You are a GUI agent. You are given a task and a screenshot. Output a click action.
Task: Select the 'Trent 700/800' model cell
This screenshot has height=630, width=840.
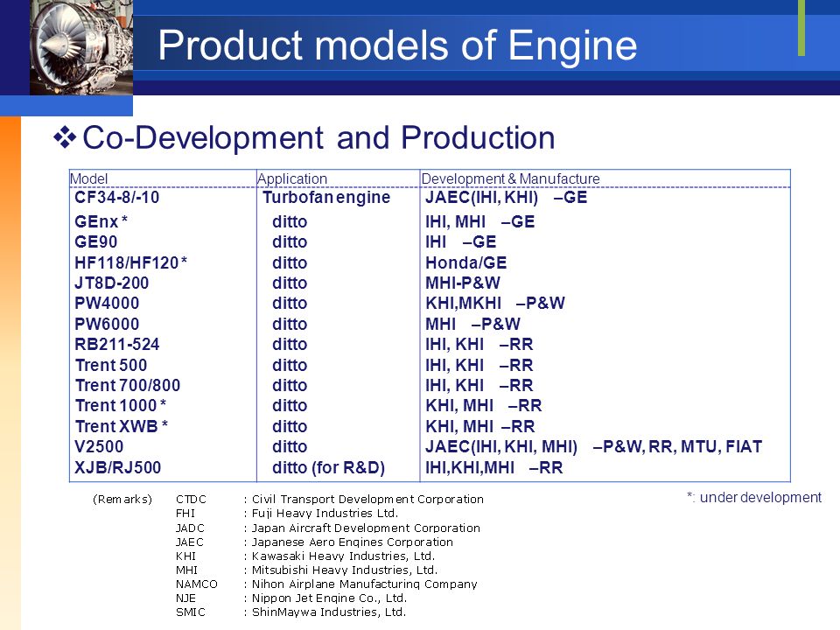click(x=128, y=385)
